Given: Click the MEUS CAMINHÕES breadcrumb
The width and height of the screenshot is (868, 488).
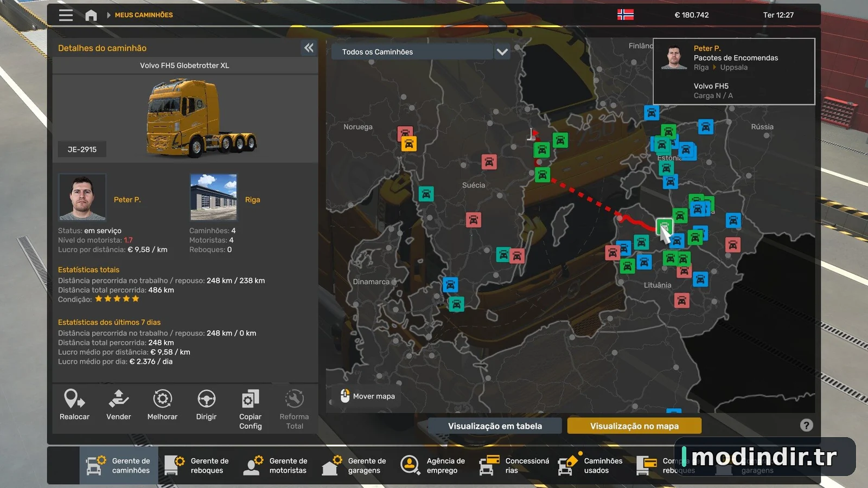Looking at the screenshot, I should 144,15.
